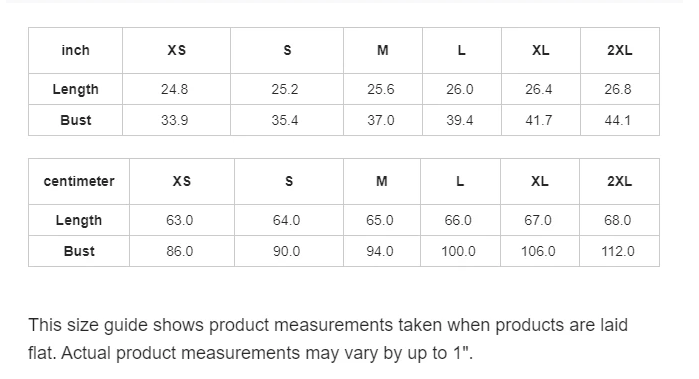
Task: Select the 44.1 bust value
Action: pos(618,120)
